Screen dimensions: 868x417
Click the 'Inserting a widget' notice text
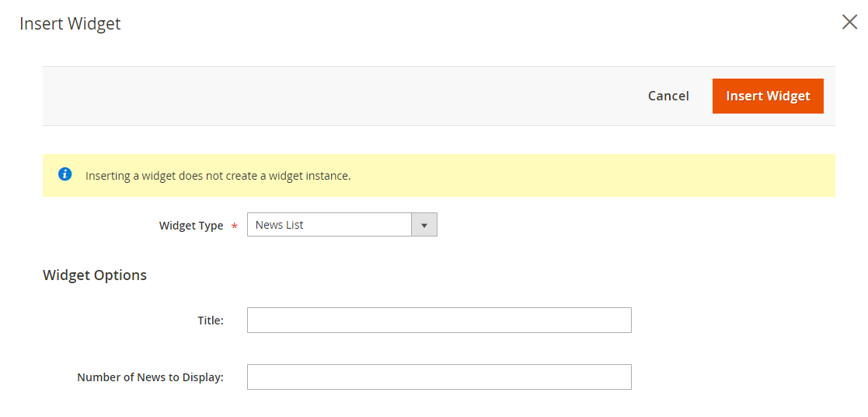coord(218,177)
